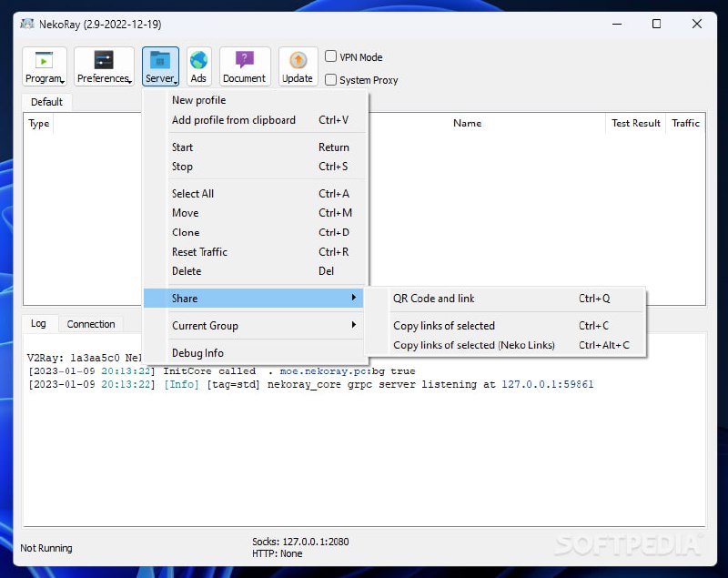Screen dimensions: 728x578
Task: Click the Update arrow icon
Action: click(298, 61)
